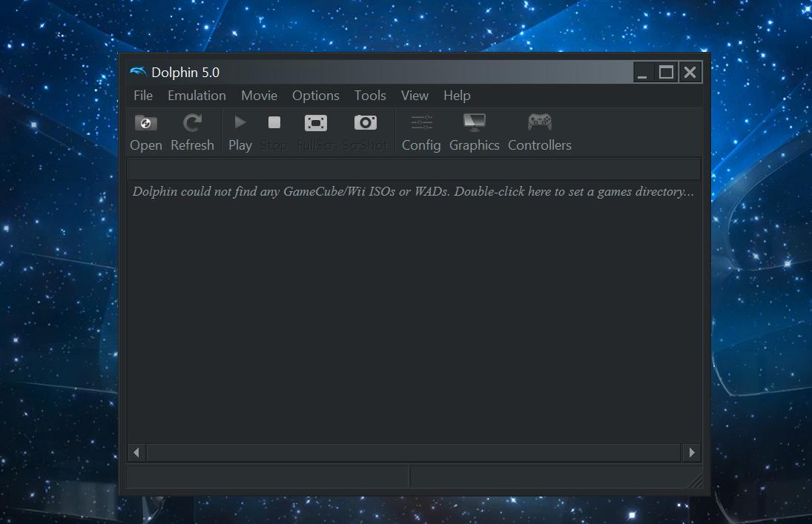Click the Dolphin logo in title bar
Viewport: 812px width, 524px height.
pos(138,71)
